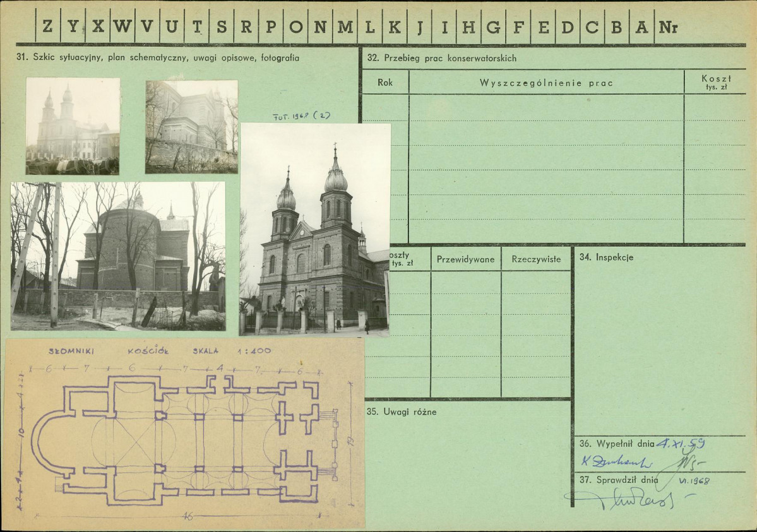Select the letter S index box
This screenshot has height=532, width=757.
(x=222, y=27)
